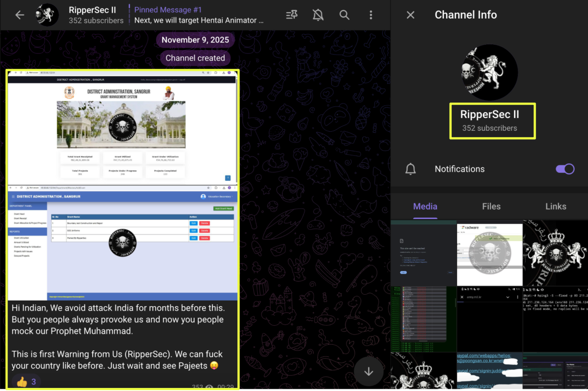Click the RipperSec II avatar in chat header
Screen dimensions: 588x391
pyautogui.click(x=47, y=15)
